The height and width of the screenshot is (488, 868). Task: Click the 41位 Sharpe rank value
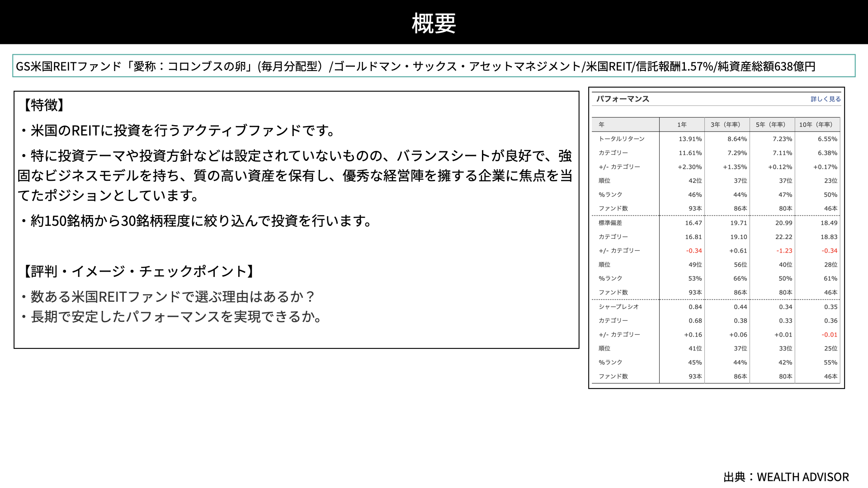click(x=695, y=348)
